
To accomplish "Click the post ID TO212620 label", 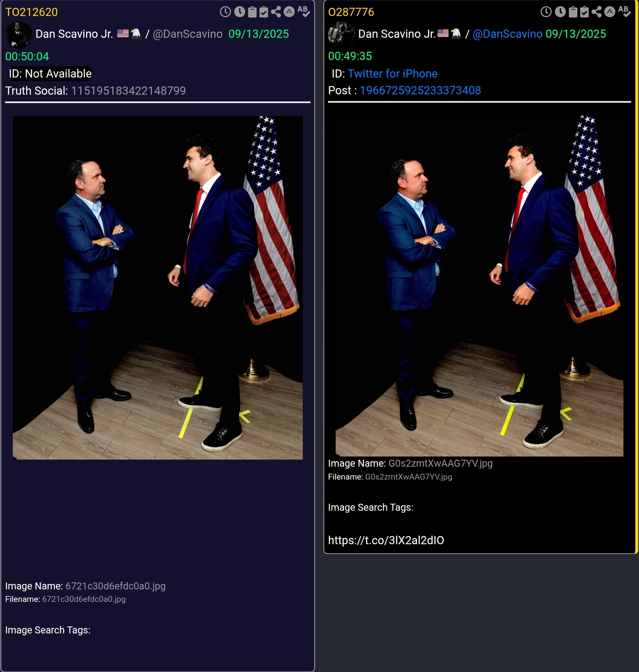I will pos(32,12).
